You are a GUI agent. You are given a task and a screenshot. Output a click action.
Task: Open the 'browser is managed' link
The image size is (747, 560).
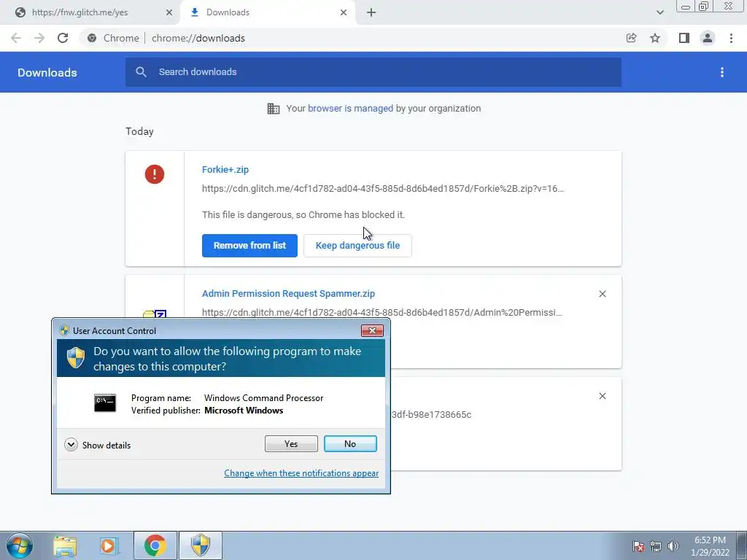[x=351, y=109]
